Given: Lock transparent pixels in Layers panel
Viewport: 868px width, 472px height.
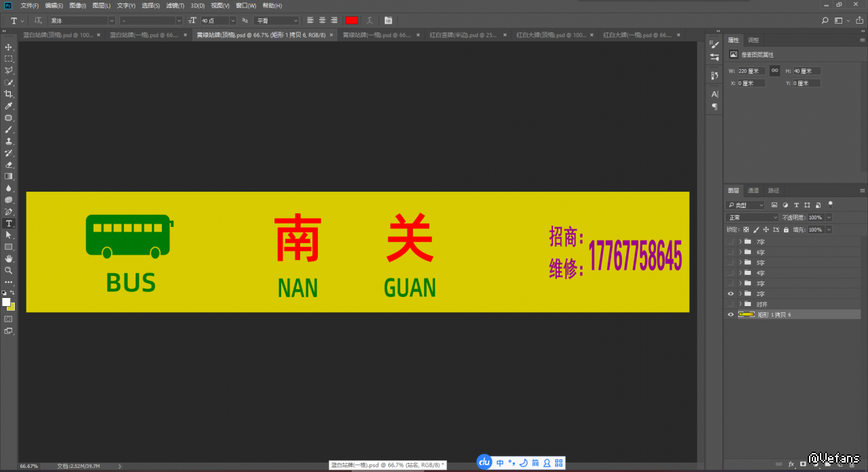Looking at the screenshot, I should [x=746, y=230].
